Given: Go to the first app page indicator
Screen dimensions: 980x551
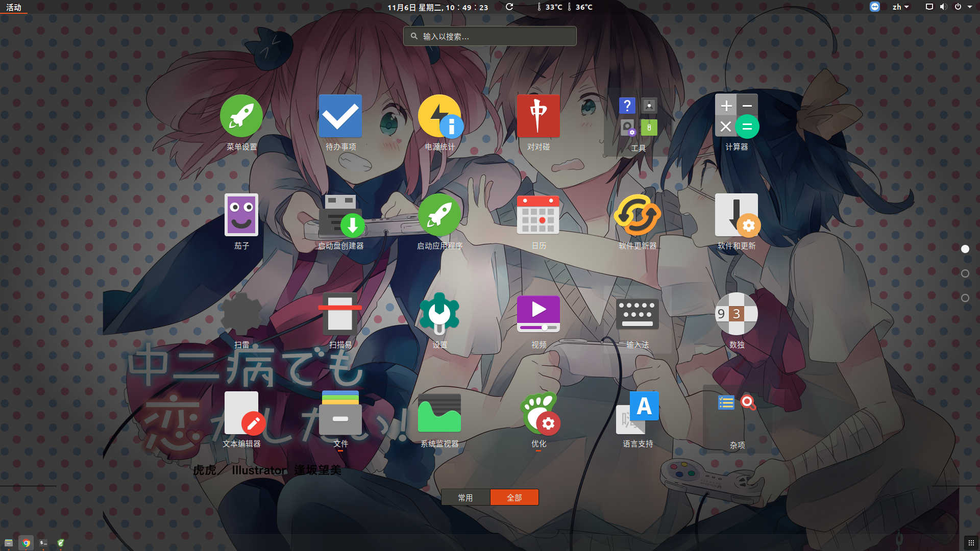Looking at the screenshot, I should (965, 249).
